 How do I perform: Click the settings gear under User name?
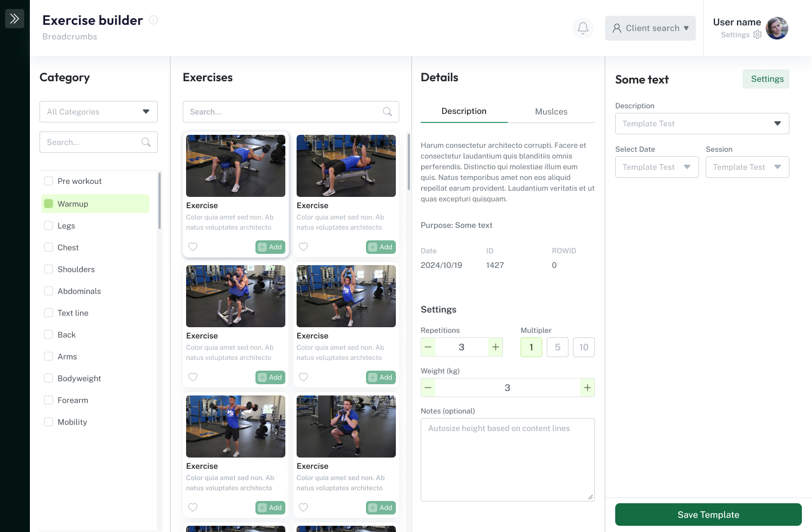pos(757,35)
